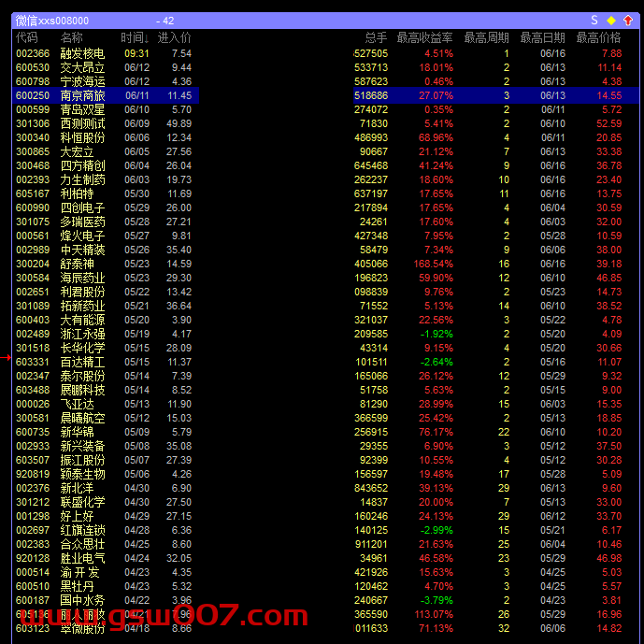Click the S icon in the title bar
Screen dimensions: 644x644
(594, 21)
